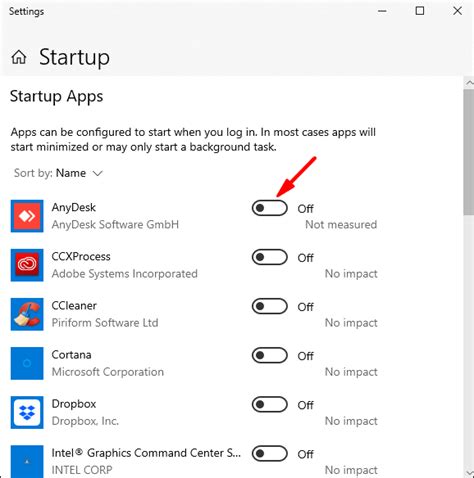Image resolution: width=474 pixels, height=478 pixels.
Task: Click 'Adobe Systems Incorporated' publisher text
Action: tap(125, 274)
